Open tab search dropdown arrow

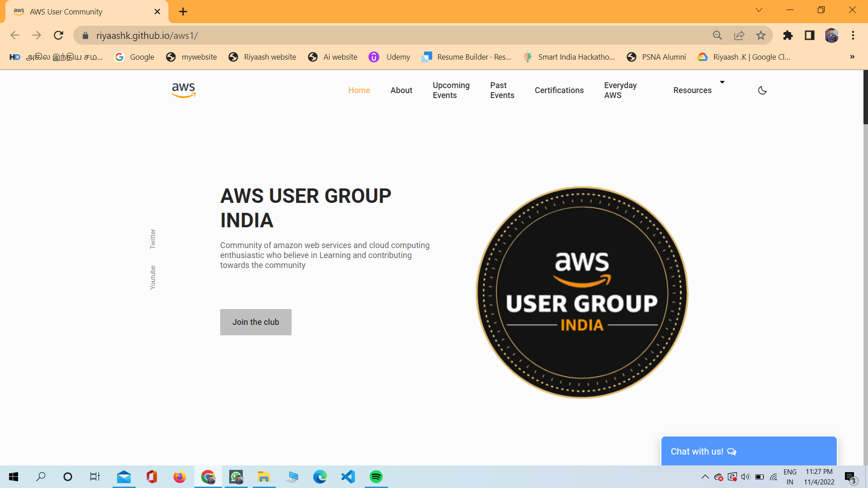pyautogui.click(x=759, y=10)
